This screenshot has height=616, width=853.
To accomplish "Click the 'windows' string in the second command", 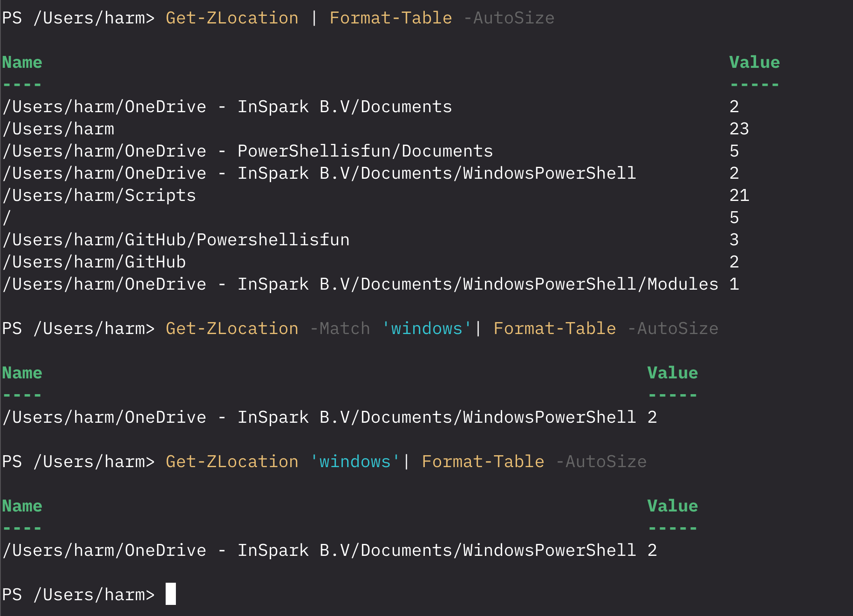I will tap(426, 329).
